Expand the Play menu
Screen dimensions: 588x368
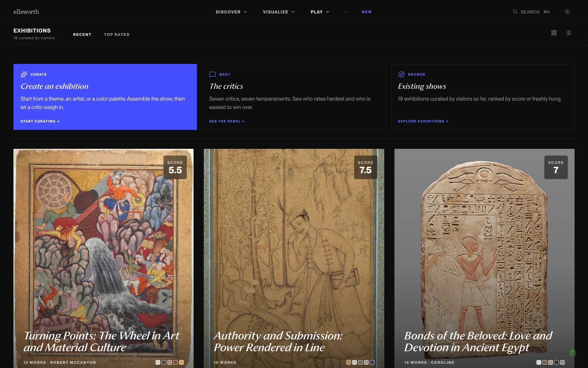[320, 12]
